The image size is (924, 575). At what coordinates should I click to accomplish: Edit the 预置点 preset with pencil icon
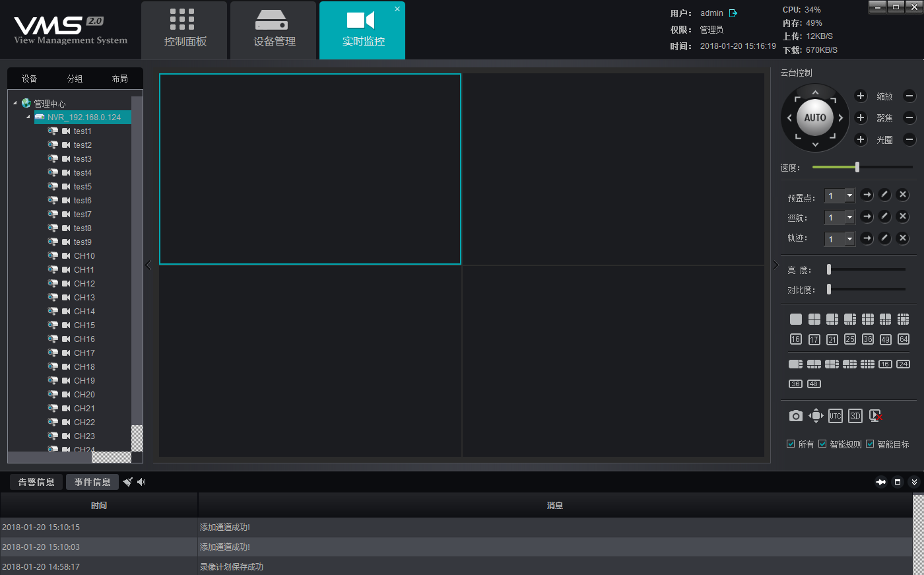tap(885, 195)
